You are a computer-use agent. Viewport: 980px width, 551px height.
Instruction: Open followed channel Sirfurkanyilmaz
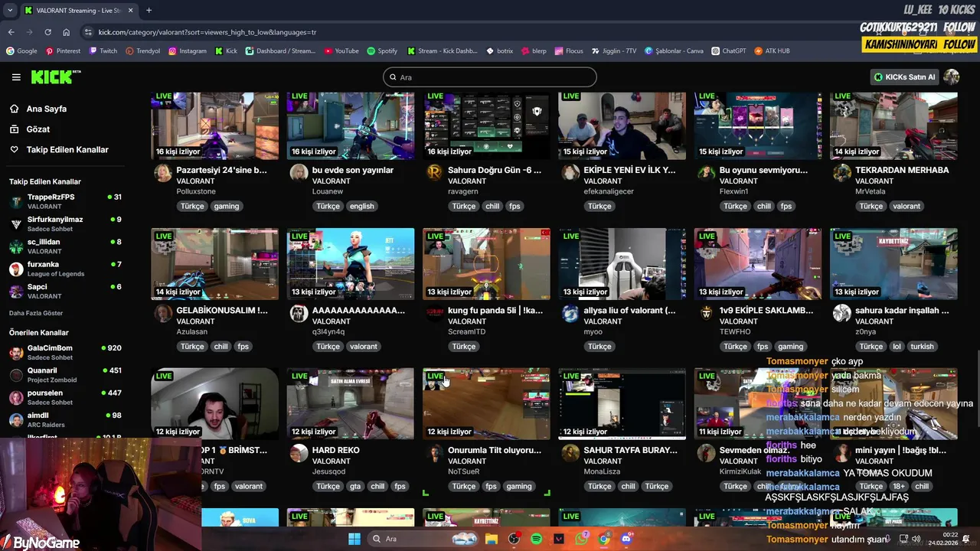click(x=65, y=224)
